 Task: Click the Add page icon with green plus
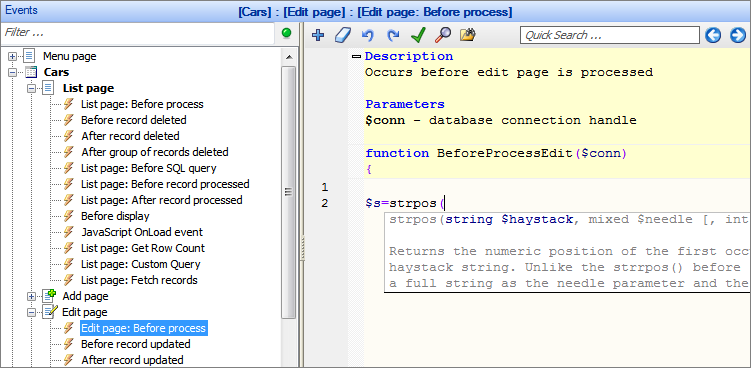tap(50, 296)
